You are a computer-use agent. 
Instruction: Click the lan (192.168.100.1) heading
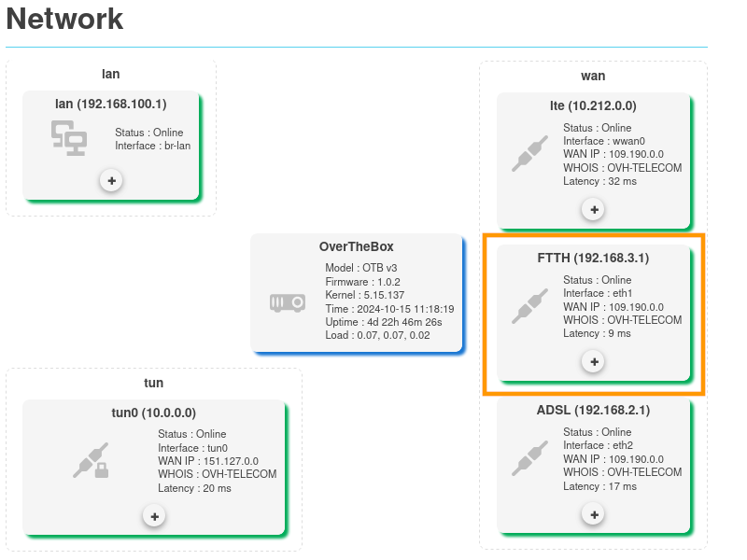click(x=111, y=104)
